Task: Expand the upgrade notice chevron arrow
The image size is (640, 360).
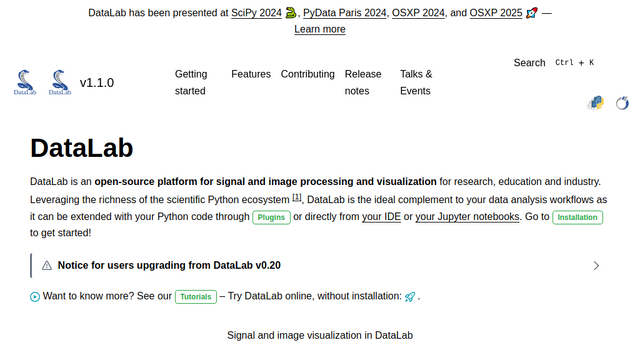Action: click(596, 266)
